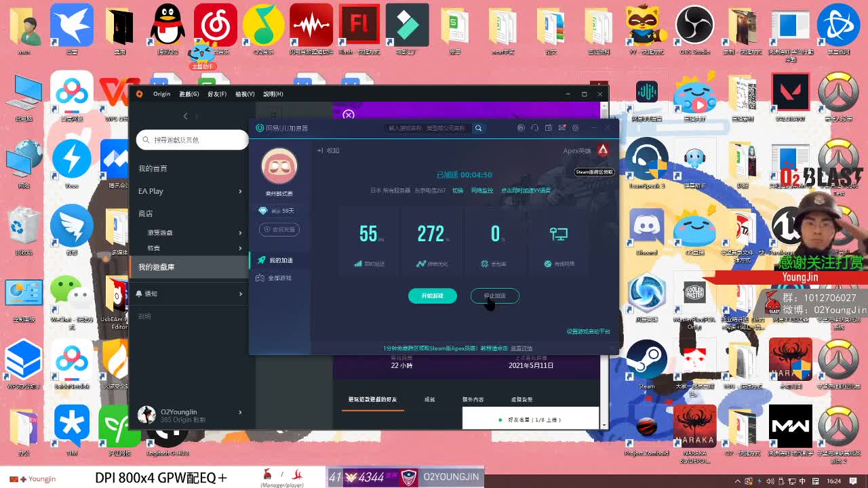Close the overlay with circled X in Origin

coord(349,115)
